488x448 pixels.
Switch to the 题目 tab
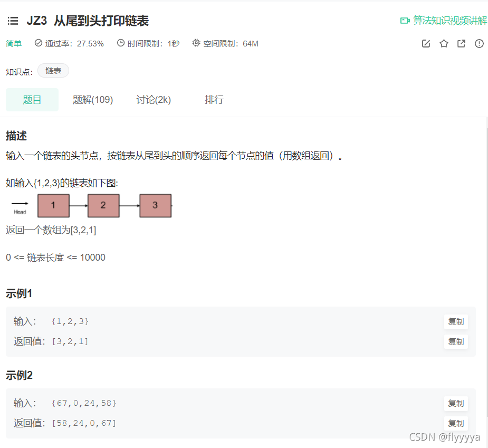(x=32, y=100)
